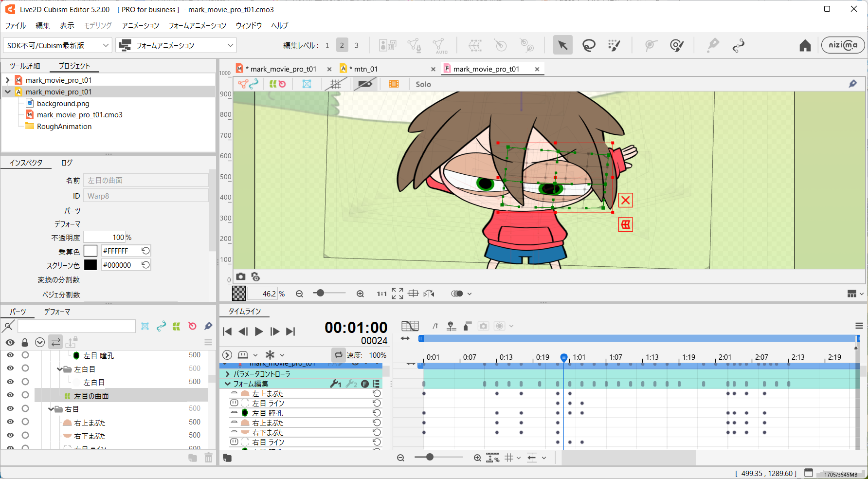Image resolution: width=868 pixels, height=479 pixels.
Task: Hide the 右上まぶた part visibility eye
Action: coord(10,422)
